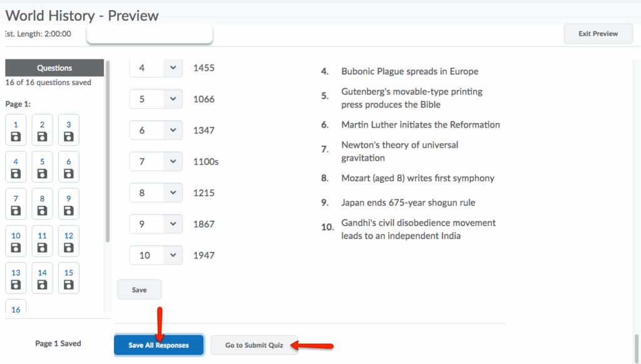Go to question 16 link

coord(16,309)
